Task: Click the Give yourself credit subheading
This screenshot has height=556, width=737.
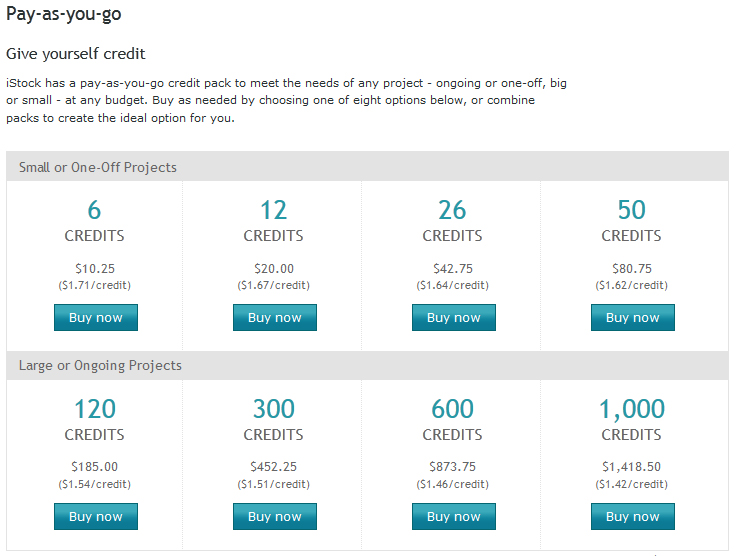Action: click(x=76, y=54)
